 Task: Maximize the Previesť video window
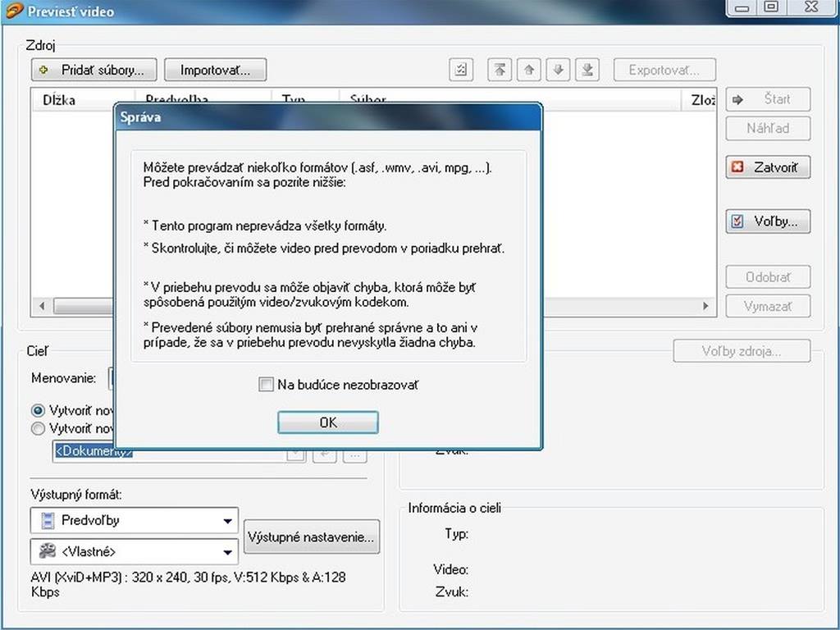pyautogui.click(x=771, y=7)
